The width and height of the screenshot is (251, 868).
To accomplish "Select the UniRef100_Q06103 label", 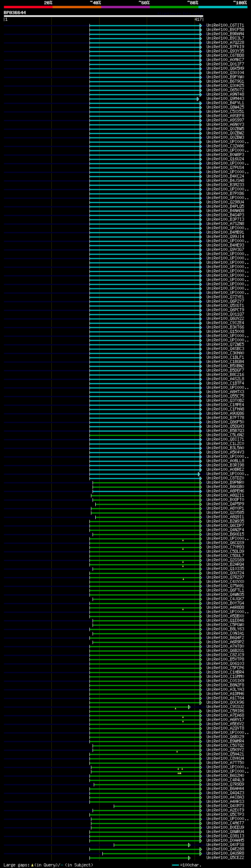I will click(225, 663).
